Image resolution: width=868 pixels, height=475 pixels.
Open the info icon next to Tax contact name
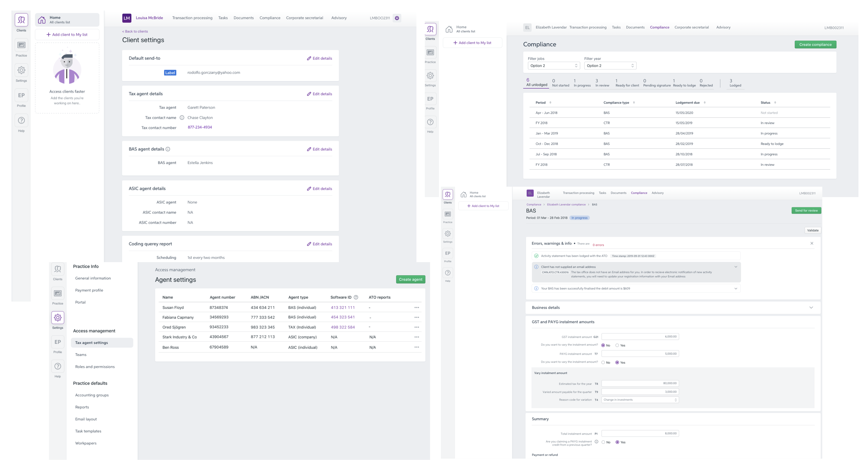[x=182, y=118]
